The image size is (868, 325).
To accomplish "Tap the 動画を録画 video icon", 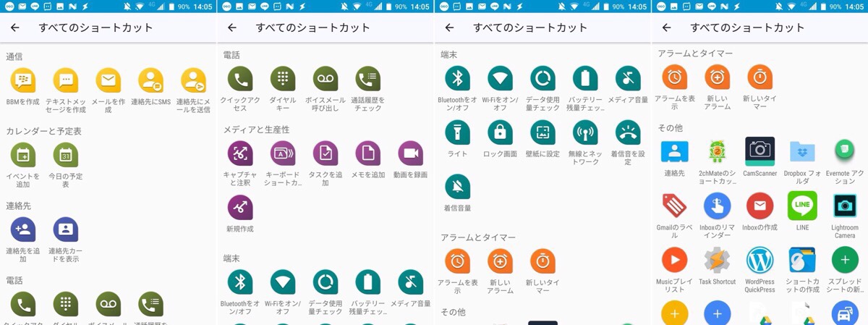I will (411, 153).
